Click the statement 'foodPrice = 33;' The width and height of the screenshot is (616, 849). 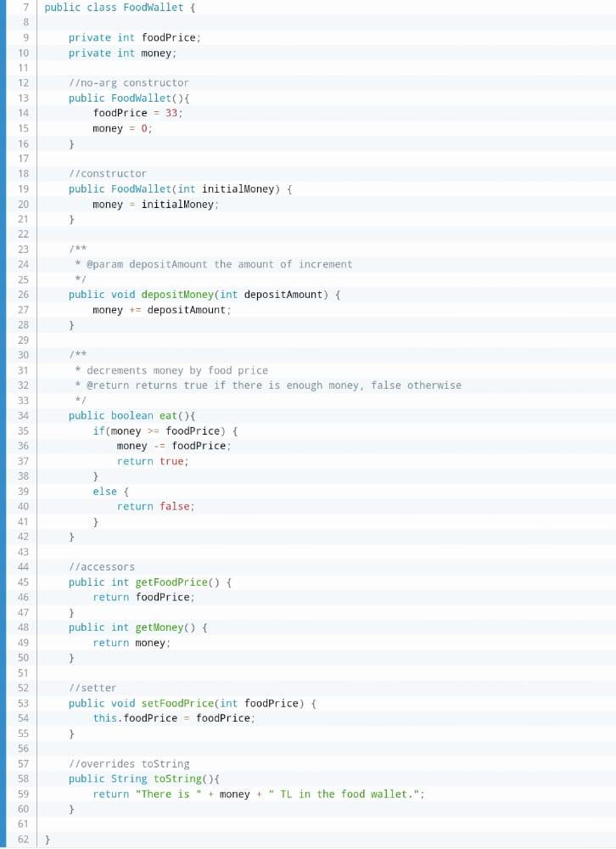coord(137,113)
